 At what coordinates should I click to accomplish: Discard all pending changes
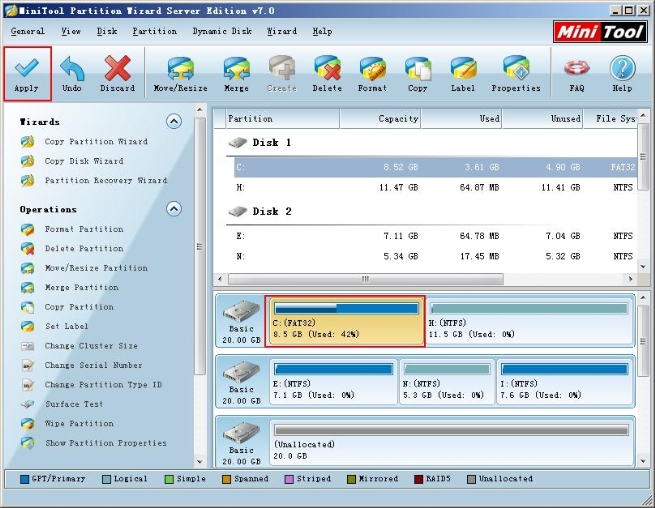[x=117, y=74]
